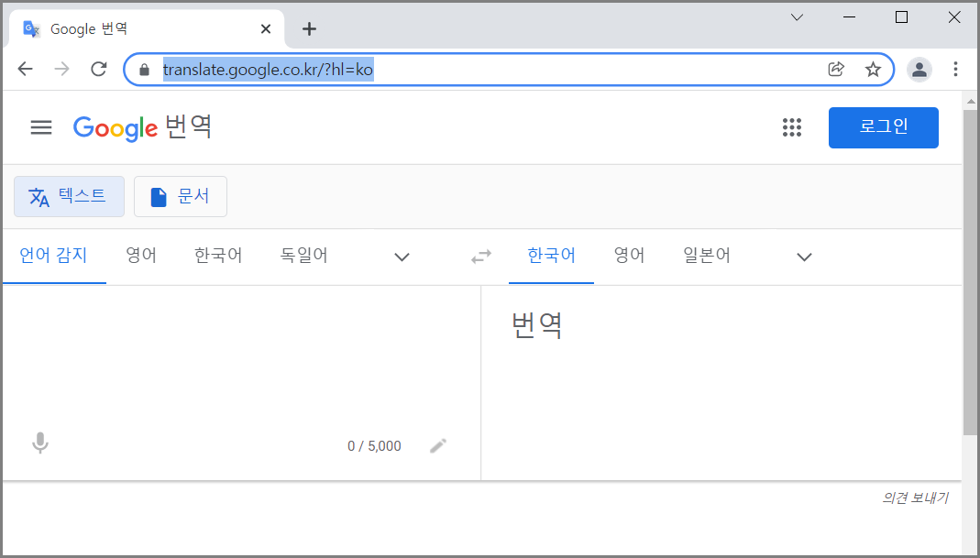Open the Chrome three-dot menu
This screenshot has width=980, height=558.
(955, 69)
